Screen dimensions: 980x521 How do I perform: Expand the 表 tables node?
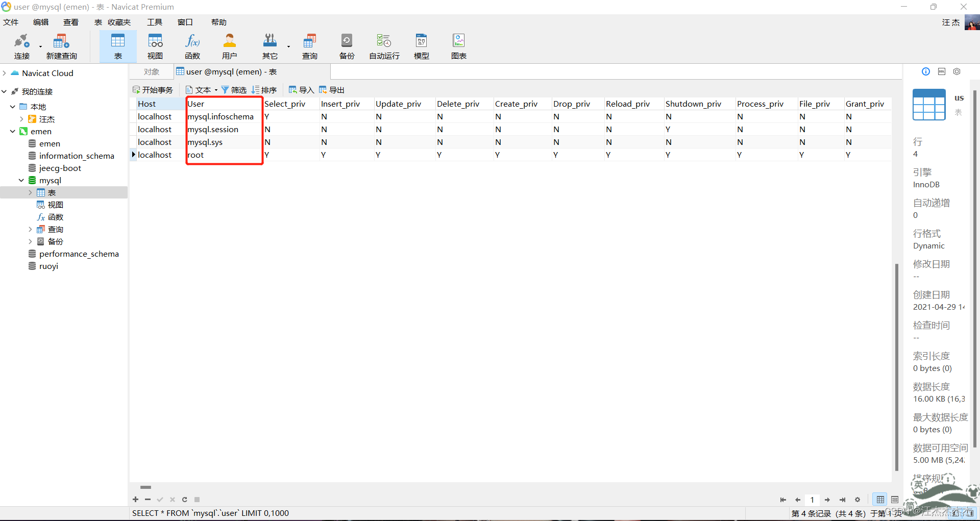30,192
